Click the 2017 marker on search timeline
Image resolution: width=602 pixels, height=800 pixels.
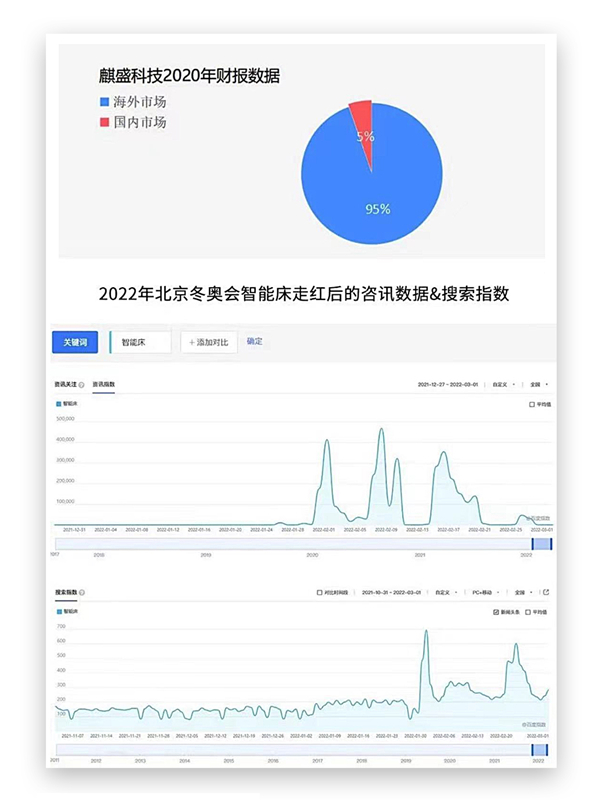pyautogui.click(x=317, y=761)
